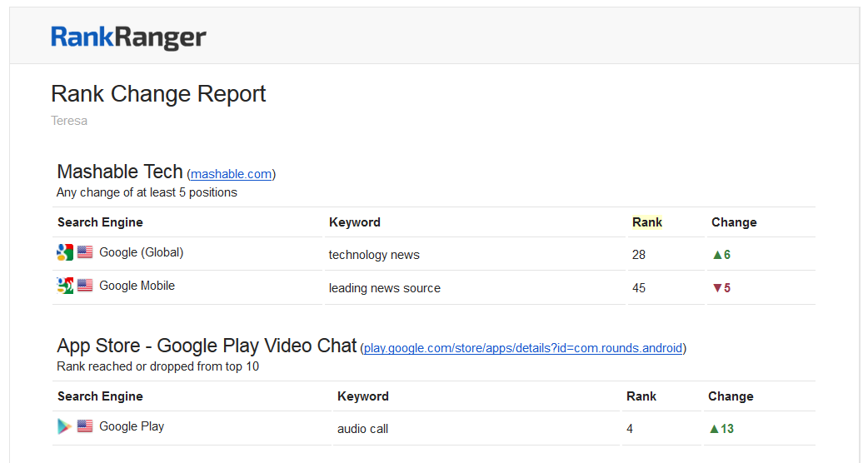
Task: Click the Google Play triangle icon
Action: [64, 426]
